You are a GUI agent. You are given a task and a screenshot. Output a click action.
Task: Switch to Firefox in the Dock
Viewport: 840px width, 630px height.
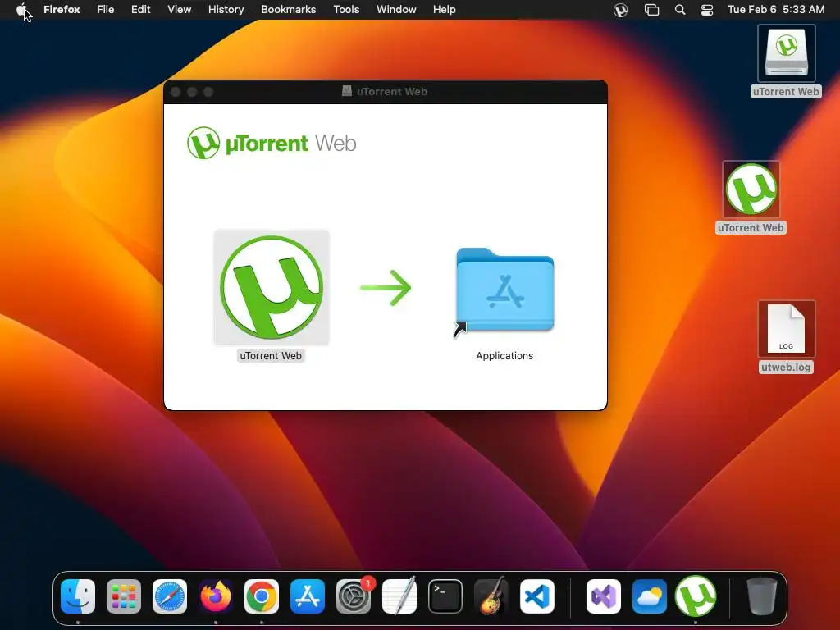point(216,596)
